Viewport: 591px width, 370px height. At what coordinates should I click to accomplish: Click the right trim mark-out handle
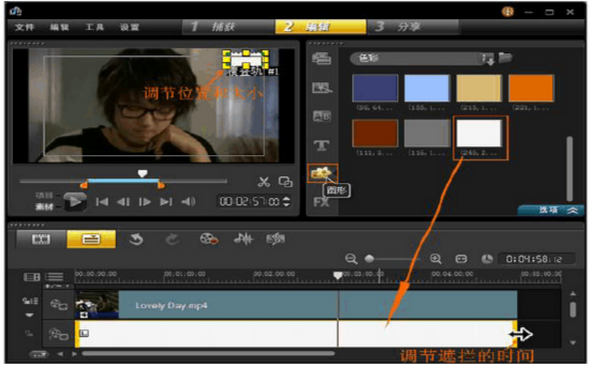161,185
